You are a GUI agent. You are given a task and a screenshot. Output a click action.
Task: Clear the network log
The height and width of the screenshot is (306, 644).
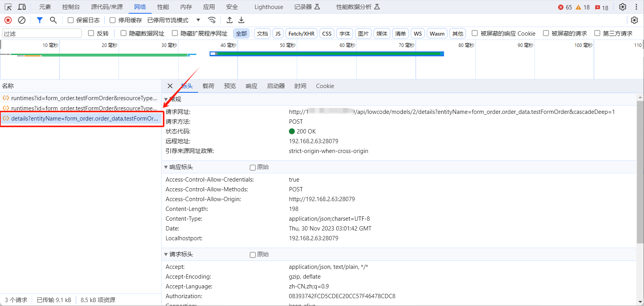pos(22,20)
